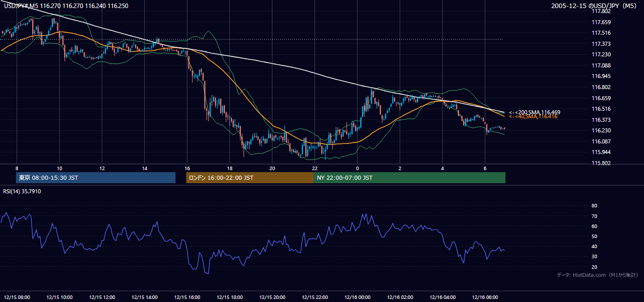Screen dimensions: 644x302
Task: Click price level 116.802 on axis
Action: point(601,87)
